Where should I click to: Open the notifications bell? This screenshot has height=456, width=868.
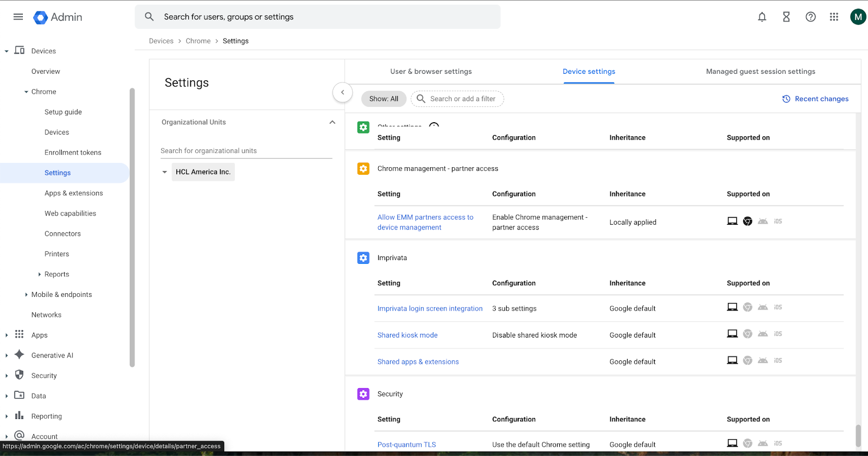[762, 17]
